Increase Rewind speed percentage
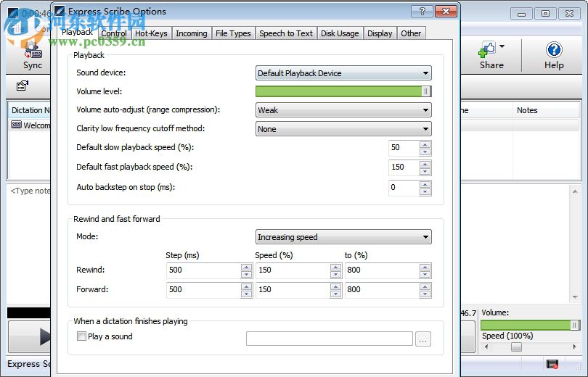 tap(335, 267)
